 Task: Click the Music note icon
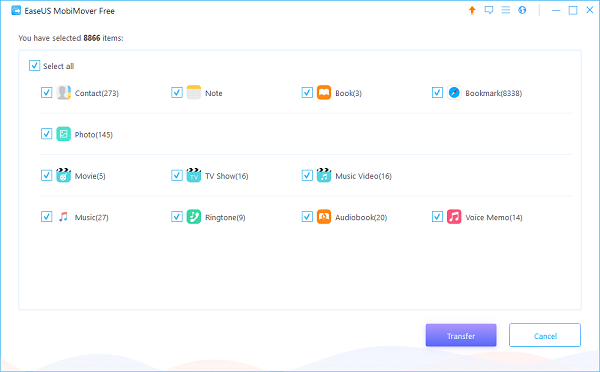[x=64, y=217]
